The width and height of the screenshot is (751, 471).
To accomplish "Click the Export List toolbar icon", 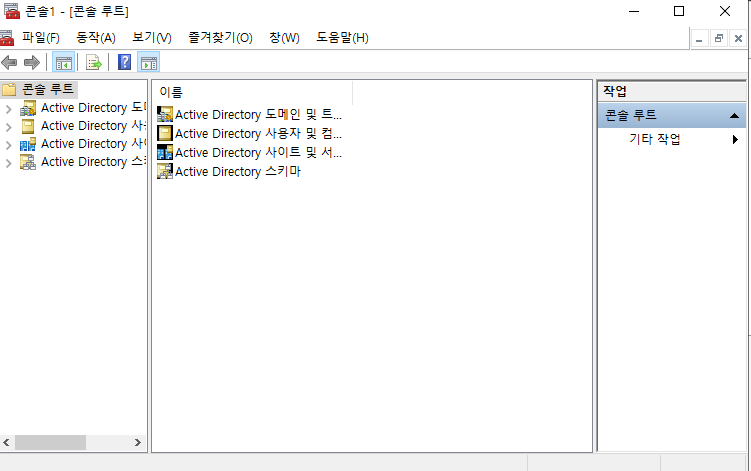I will (94, 62).
